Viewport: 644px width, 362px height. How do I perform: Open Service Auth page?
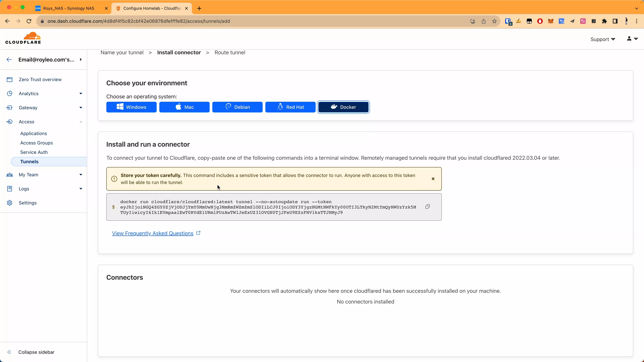point(34,152)
